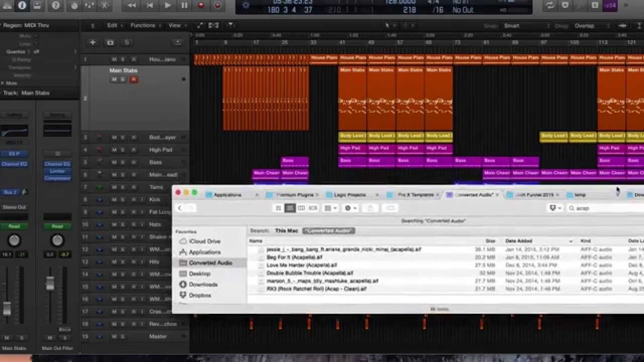Open the Library panel icon
This screenshot has height=362, width=644.
click(x=7, y=6)
